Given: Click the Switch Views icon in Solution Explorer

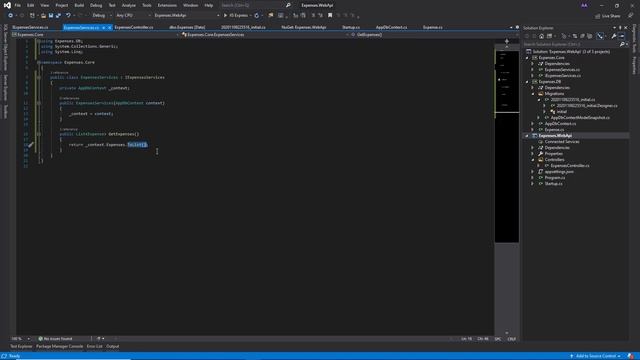Looking at the screenshot, I should (549, 36).
